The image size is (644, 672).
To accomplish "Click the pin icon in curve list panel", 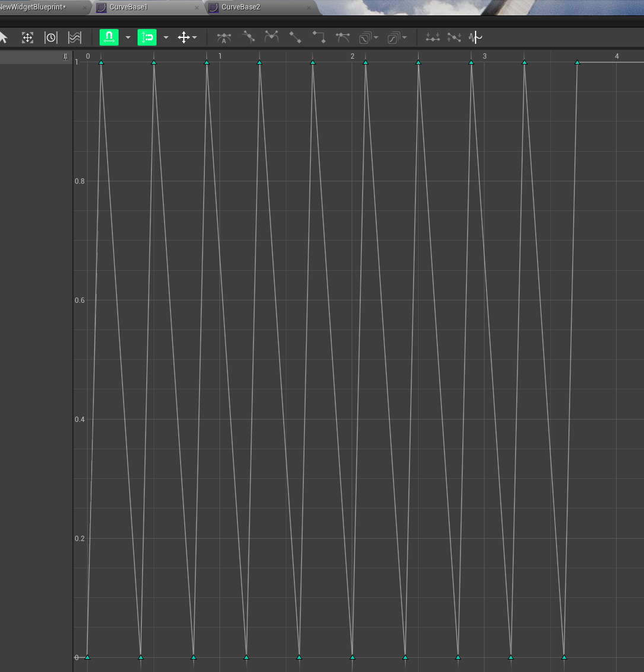I will (65, 57).
